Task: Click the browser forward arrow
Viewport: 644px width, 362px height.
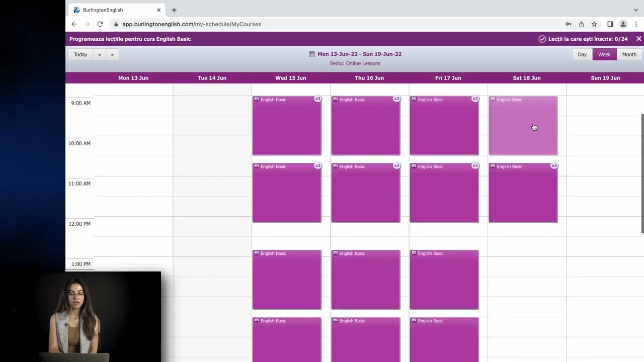Action: click(87, 24)
